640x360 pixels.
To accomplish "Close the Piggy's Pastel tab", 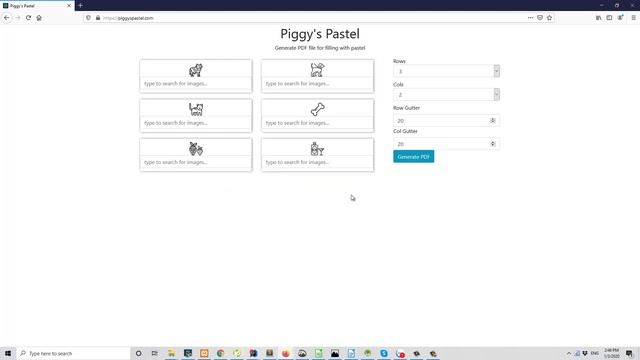I will pyautogui.click(x=69, y=6).
